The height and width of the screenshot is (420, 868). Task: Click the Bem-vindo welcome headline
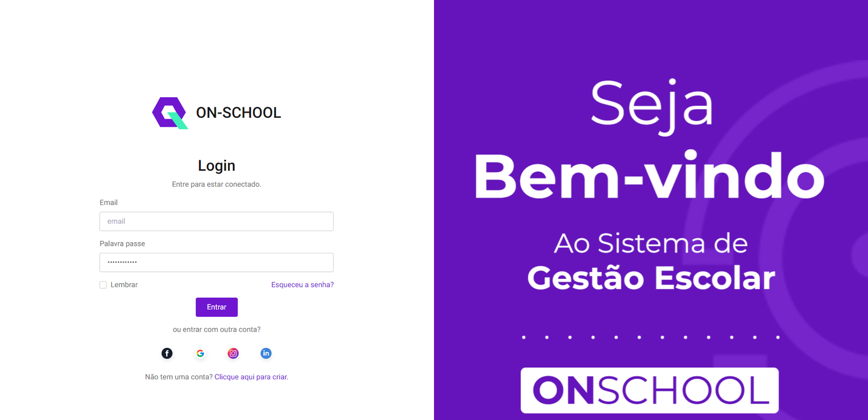pos(649,176)
